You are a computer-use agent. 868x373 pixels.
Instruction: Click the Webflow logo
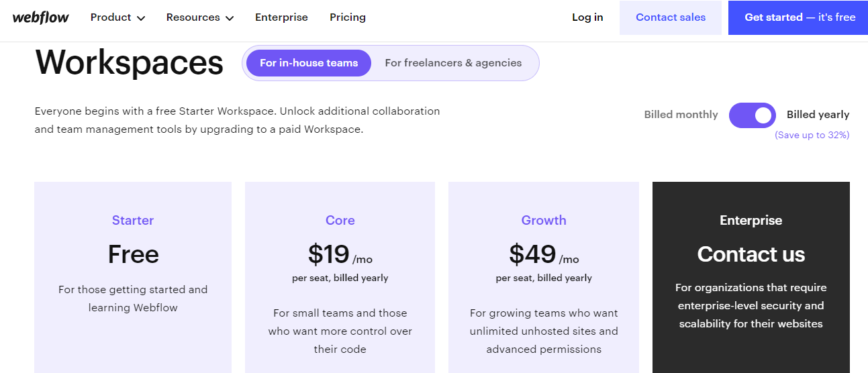pos(40,17)
